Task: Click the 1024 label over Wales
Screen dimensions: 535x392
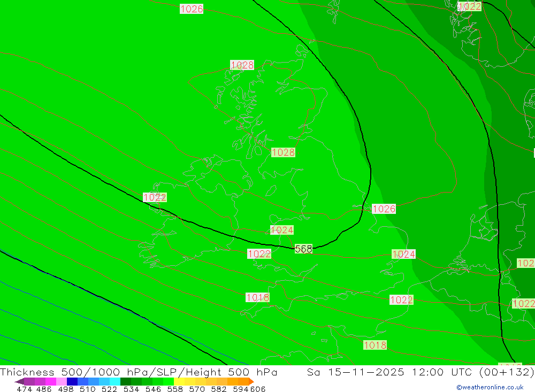Action: pyautogui.click(x=282, y=230)
